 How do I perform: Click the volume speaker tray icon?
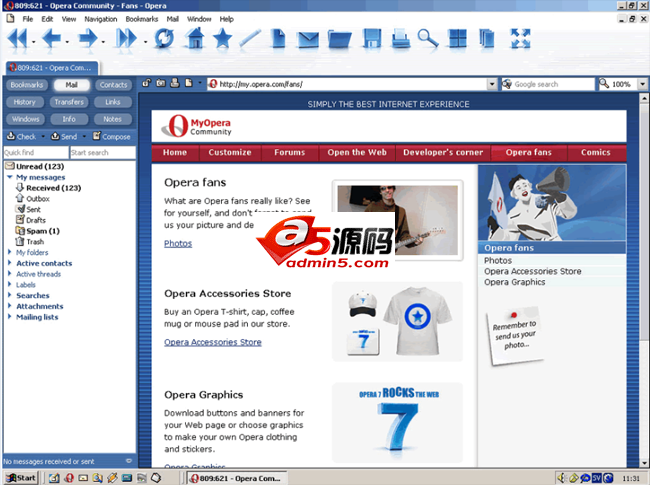(x=561, y=478)
